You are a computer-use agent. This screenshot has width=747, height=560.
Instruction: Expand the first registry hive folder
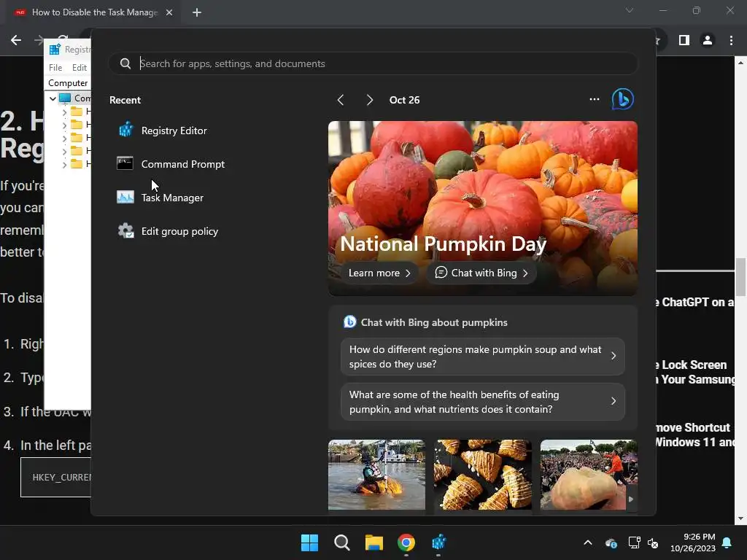64,112
